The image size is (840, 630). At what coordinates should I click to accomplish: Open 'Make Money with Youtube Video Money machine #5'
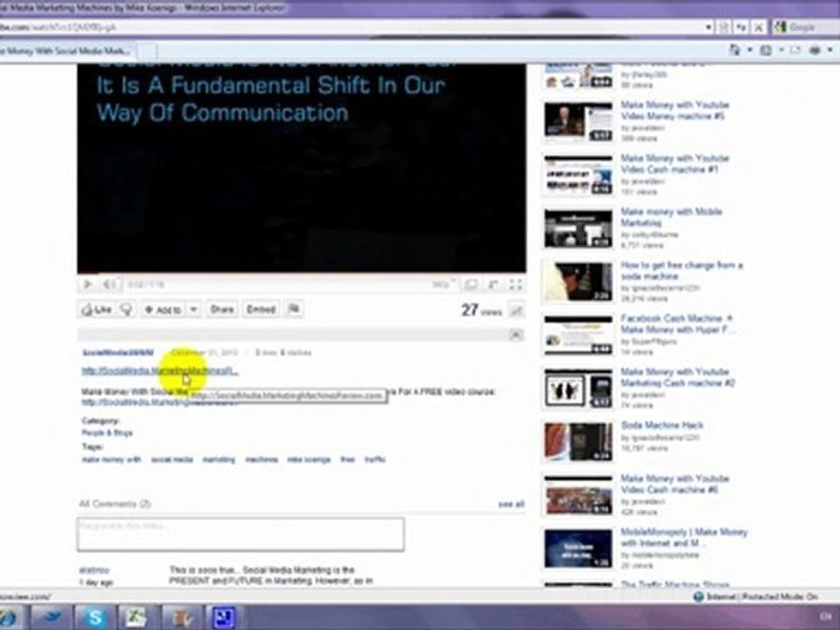[675, 110]
